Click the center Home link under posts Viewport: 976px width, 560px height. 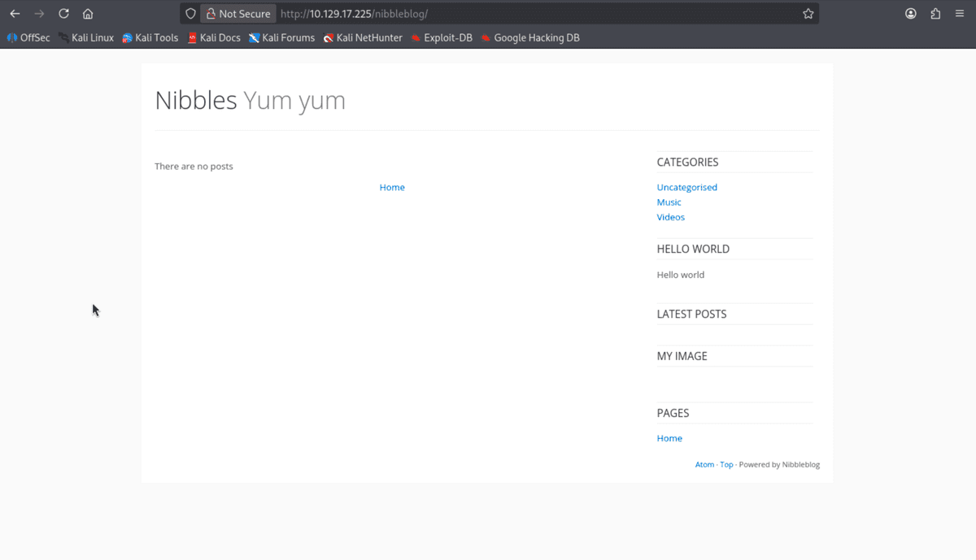tap(392, 188)
